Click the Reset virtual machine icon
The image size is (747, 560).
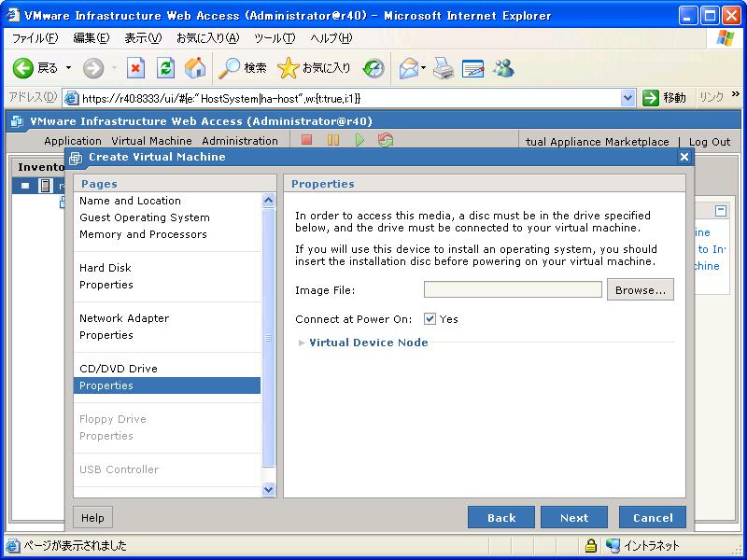point(386,139)
